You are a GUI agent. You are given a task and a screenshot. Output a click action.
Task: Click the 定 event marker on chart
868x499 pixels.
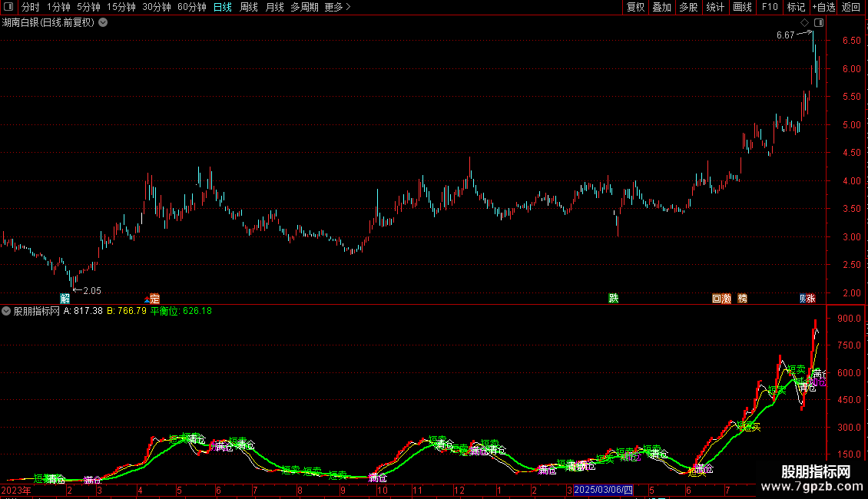pos(154,299)
